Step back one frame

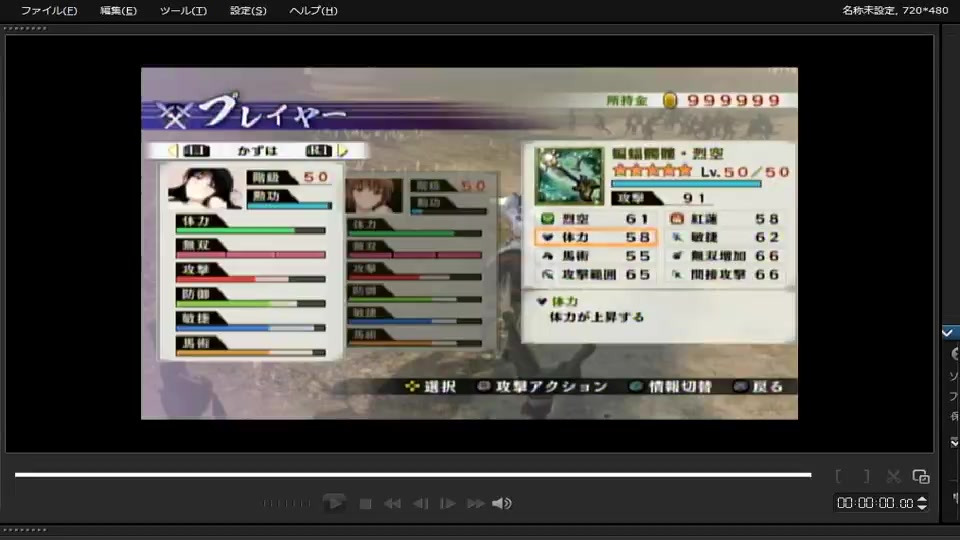click(420, 503)
